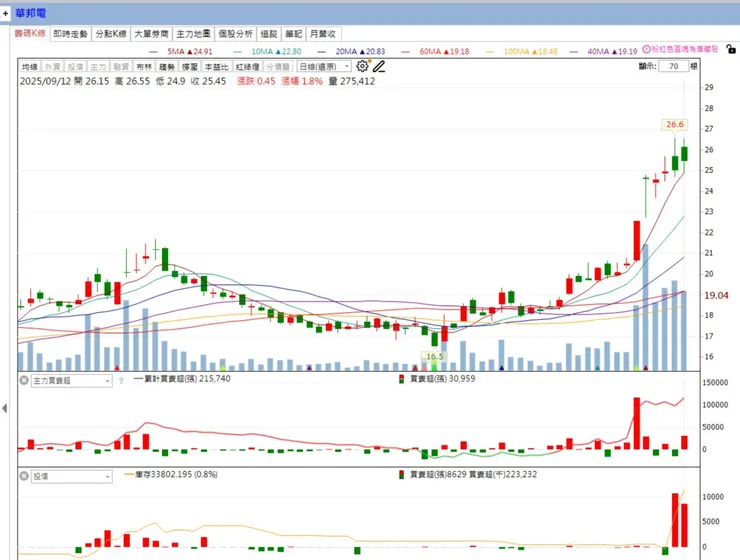This screenshot has height=560, width=740.
Task: Click the 16.5 low price label
Action: coord(435,357)
